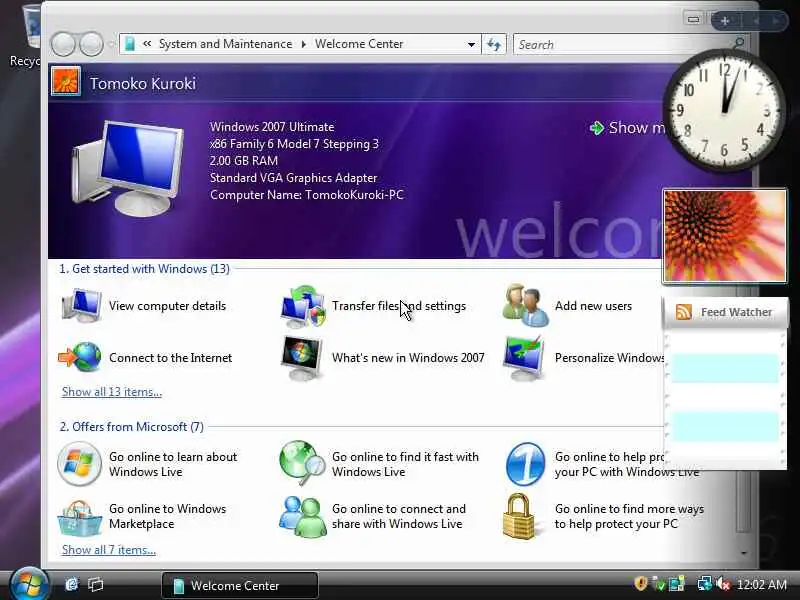The image size is (800, 600).
Task: Click Offers from Microsoft (7) heading
Action: click(131, 427)
